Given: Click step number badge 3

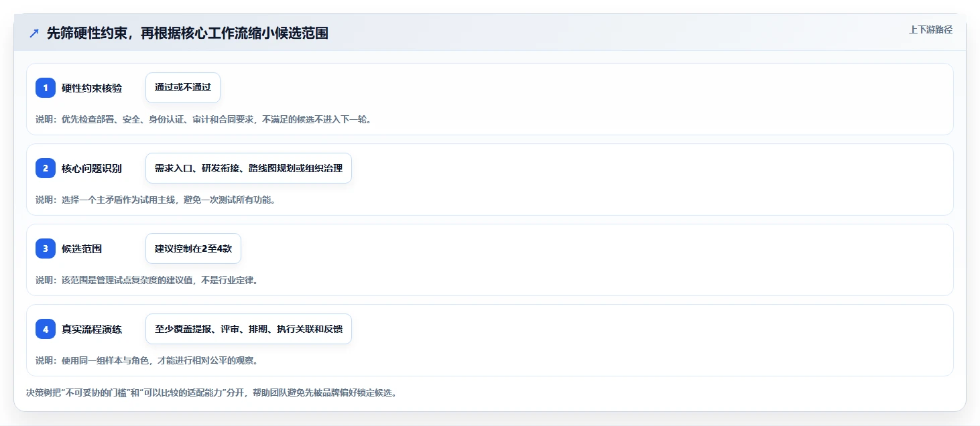Looking at the screenshot, I should [x=46, y=248].
